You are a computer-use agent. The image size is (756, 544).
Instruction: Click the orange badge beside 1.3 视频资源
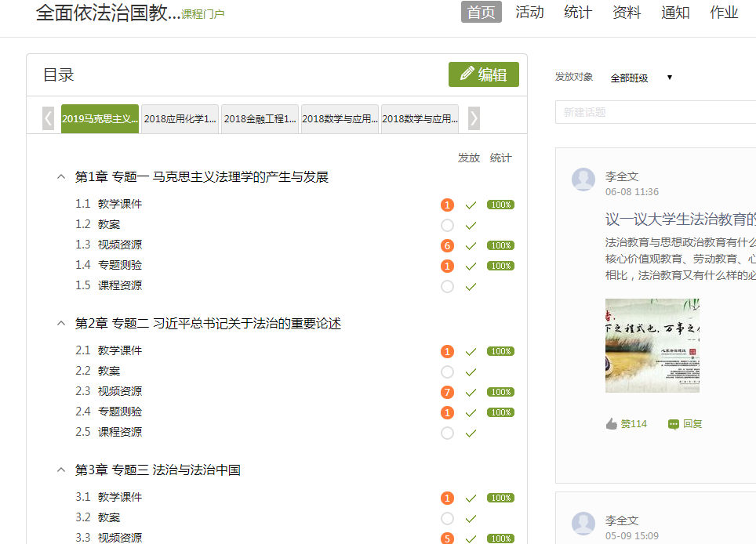(x=447, y=245)
